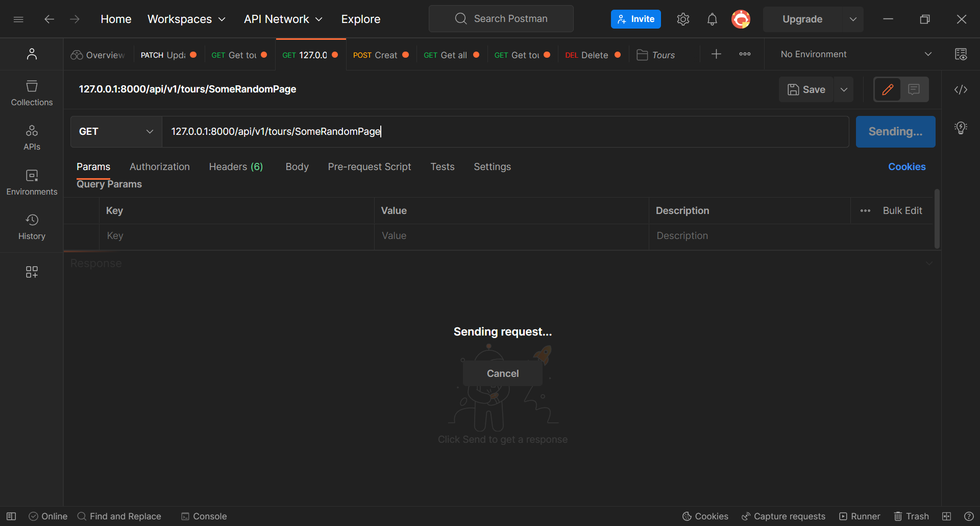Switch to edit mode pencil icon
The width and height of the screenshot is (980, 526).
pyautogui.click(x=888, y=89)
